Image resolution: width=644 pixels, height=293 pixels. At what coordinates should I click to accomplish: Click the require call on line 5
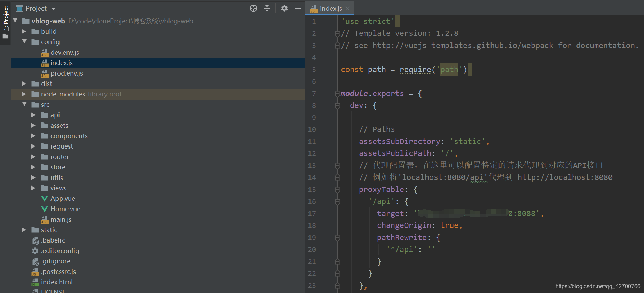(x=415, y=70)
